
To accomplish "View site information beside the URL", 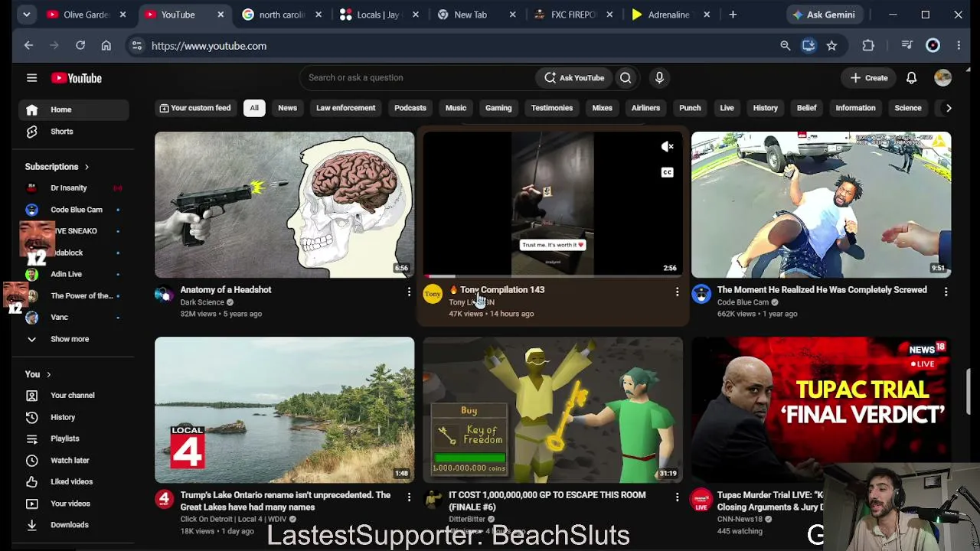I will click(136, 46).
